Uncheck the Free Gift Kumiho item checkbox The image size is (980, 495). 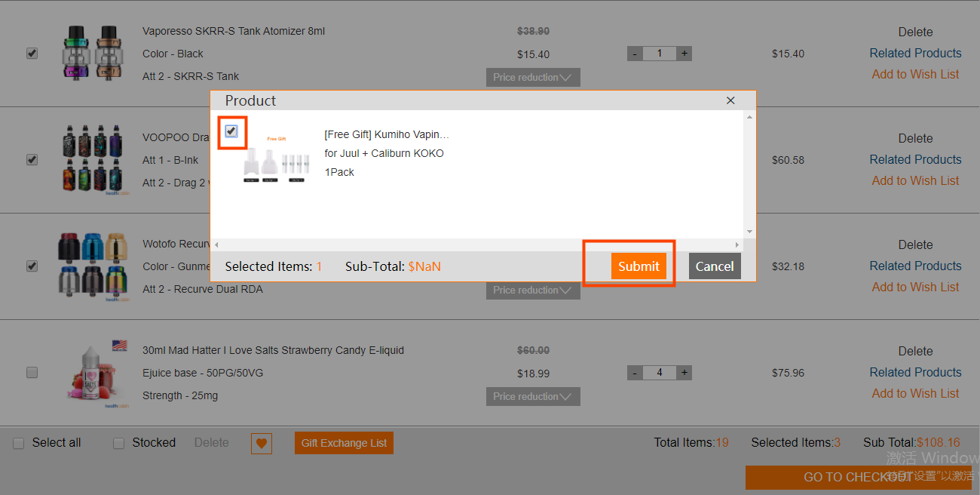pos(231,131)
